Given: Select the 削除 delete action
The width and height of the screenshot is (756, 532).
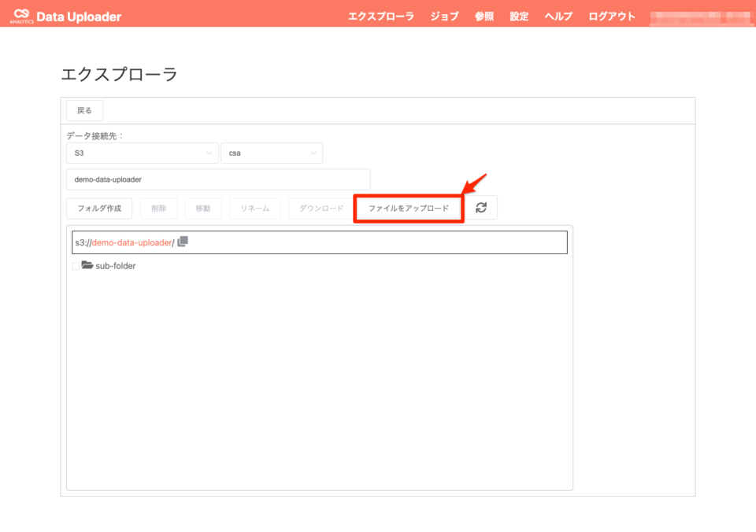Looking at the screenshot, I should (x=158, y=207).
